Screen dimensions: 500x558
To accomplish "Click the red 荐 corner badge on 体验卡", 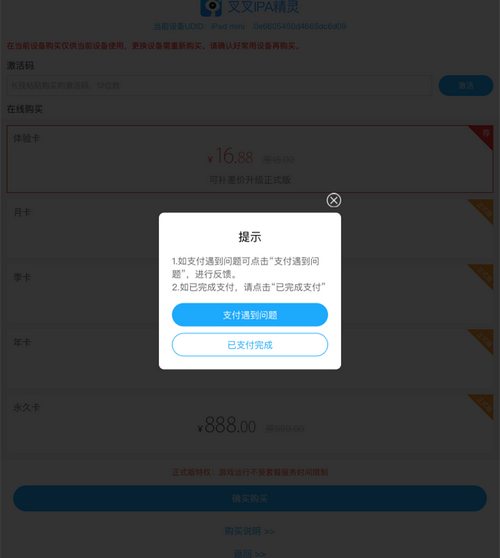I will [x=483, y=135].
